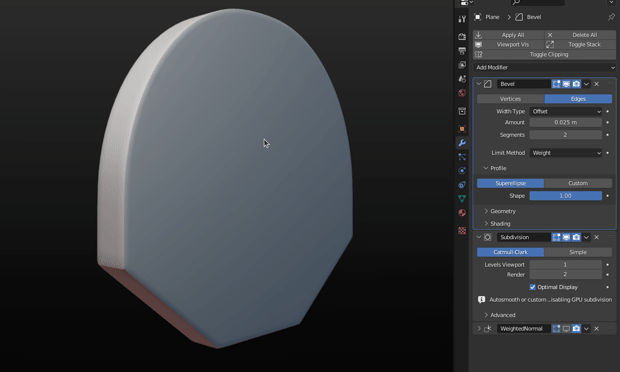Open the World properties tab

click(462, 93)
